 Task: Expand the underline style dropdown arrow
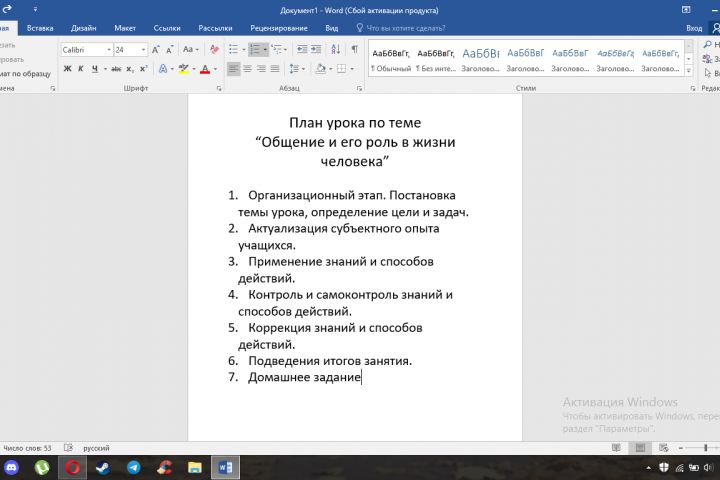pyautogui.click(x=105, y=69)
